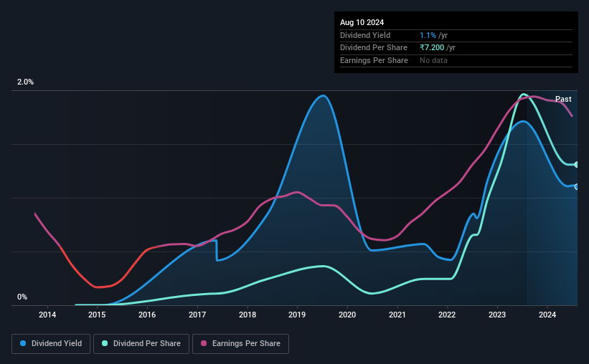589x364 pixels.
Task: Click the 2024 x-axis label
Action: 547,315
